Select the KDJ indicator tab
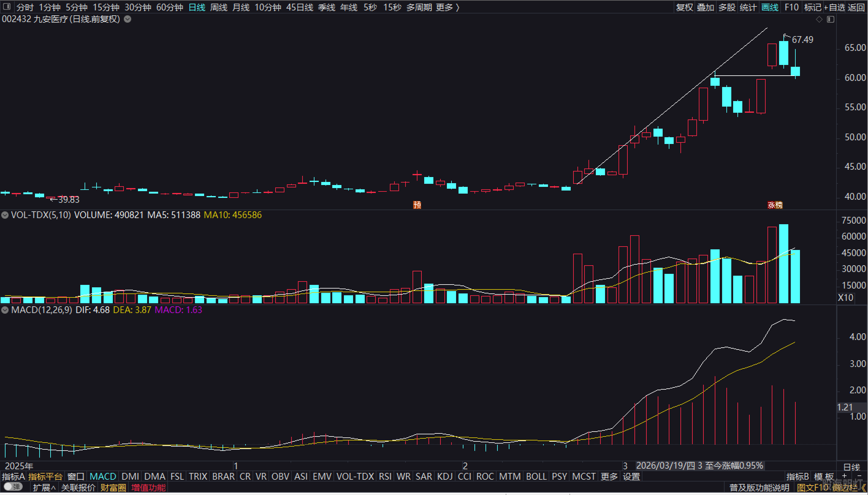Image resolution: width=868 pixels, height=495 pixels. 444,476
